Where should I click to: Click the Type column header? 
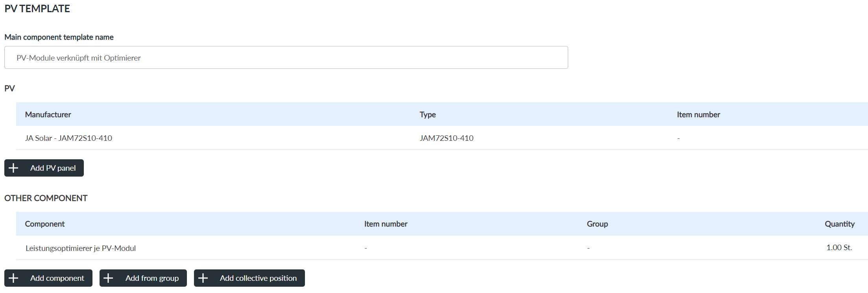pos(427,114)
